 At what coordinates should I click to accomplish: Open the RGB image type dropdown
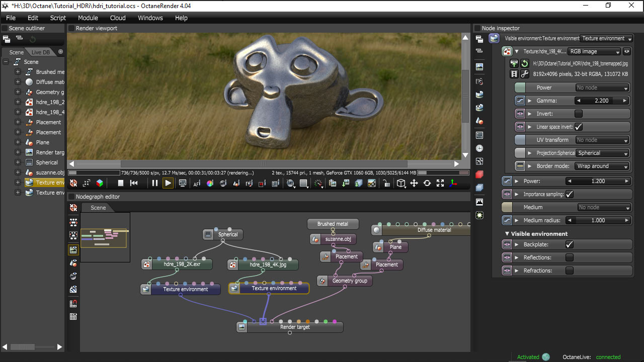[594, 51]
